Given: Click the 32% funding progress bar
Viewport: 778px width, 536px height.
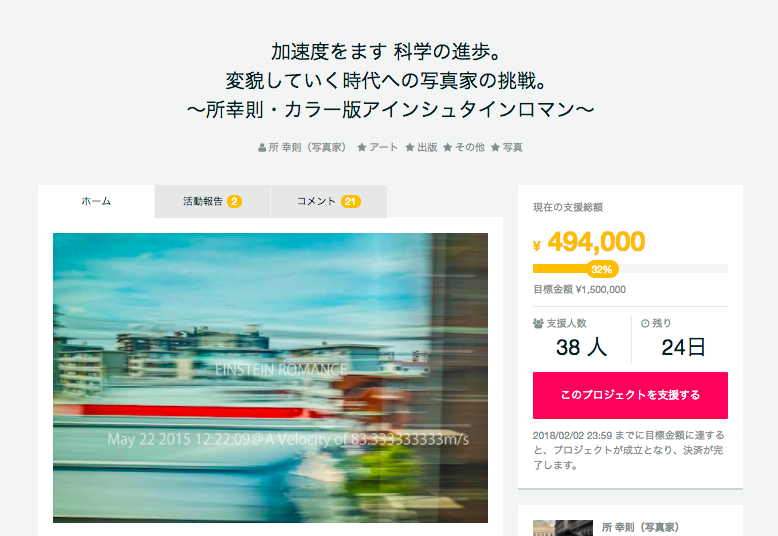Looking at the screenshot, I should tap(630, 269).
